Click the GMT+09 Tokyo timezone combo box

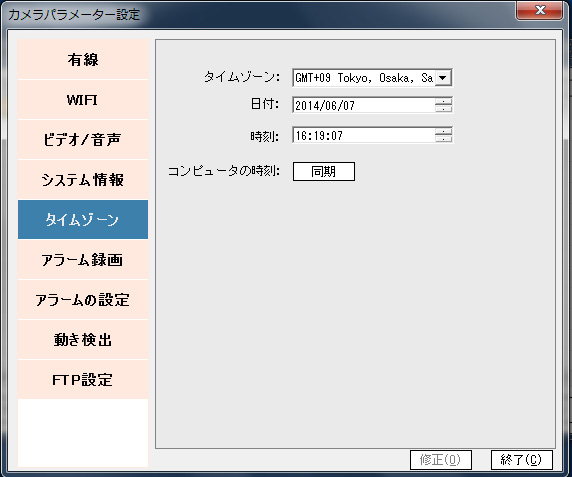(x=372, y=78)
